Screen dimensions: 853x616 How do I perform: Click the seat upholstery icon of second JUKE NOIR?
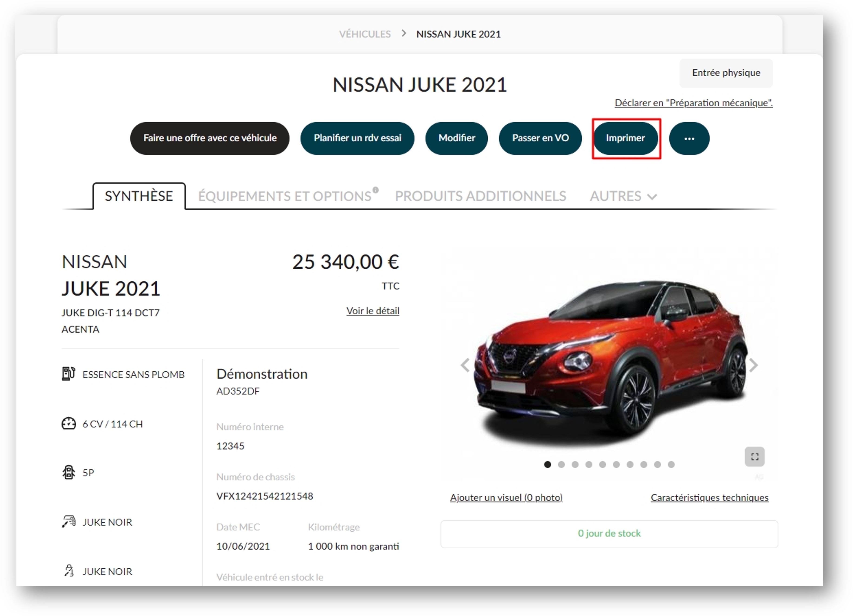[69, 570]
